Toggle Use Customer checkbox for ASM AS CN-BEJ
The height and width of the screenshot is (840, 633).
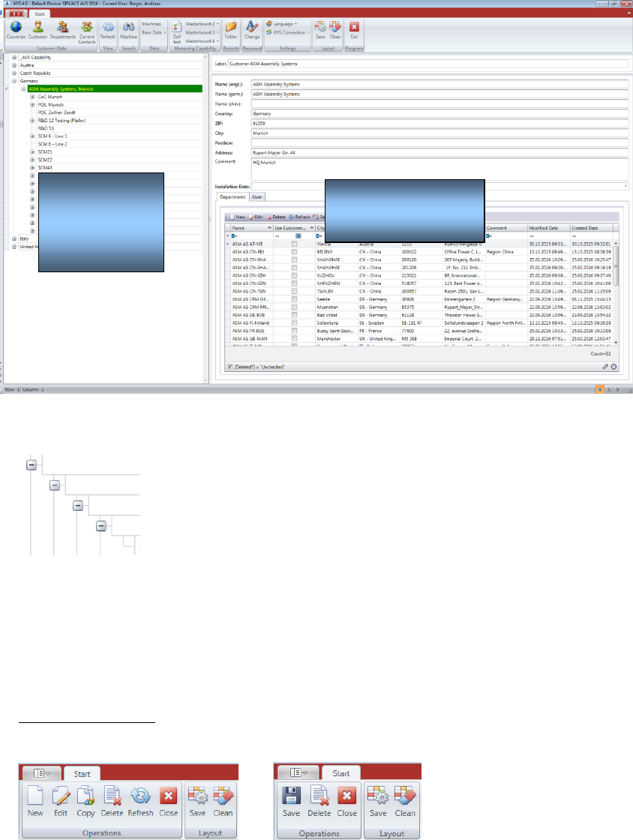[294, 252]
